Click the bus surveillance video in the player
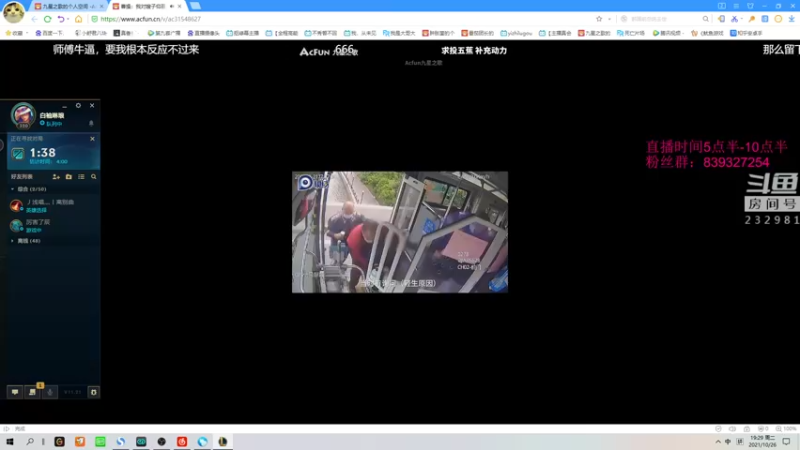 [399, 232]
